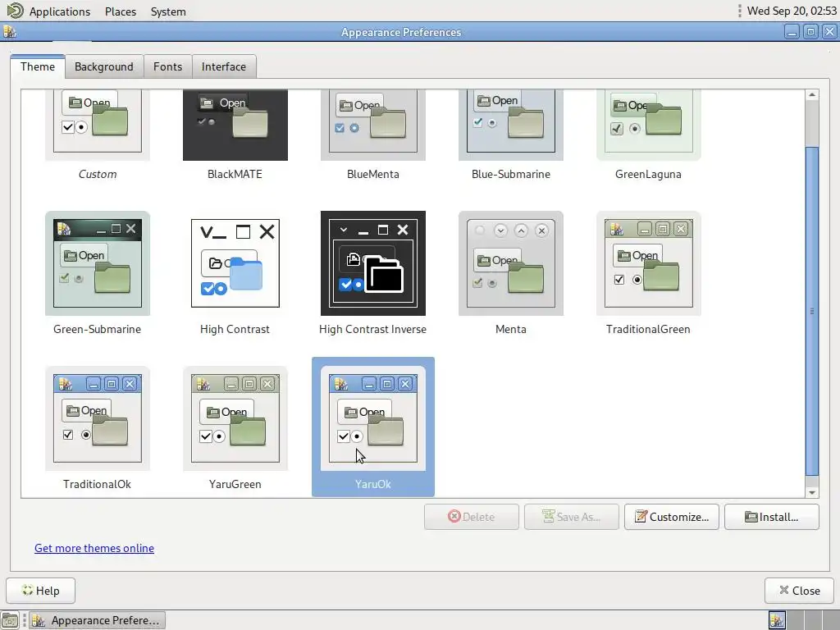The width and height of the screenshot is (840, 630).
Task: Click the TraditionalOk label text
Action: click(x=98, y=484)
